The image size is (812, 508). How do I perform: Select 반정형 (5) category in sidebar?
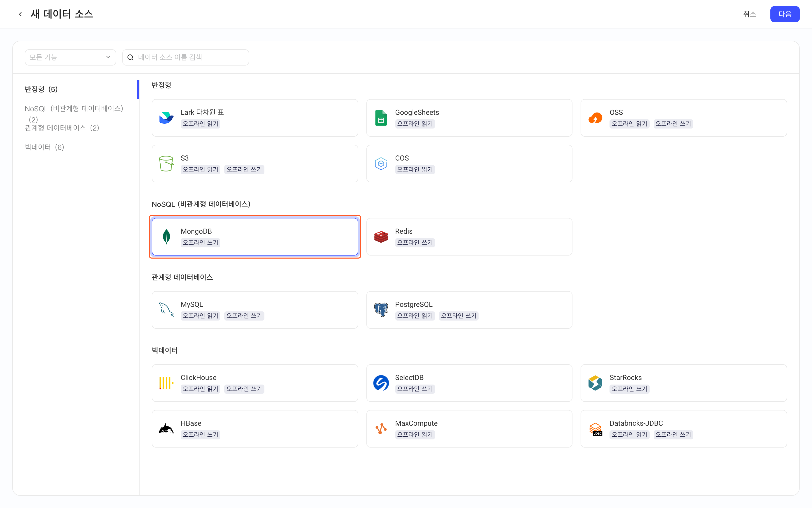pos(41,89)
